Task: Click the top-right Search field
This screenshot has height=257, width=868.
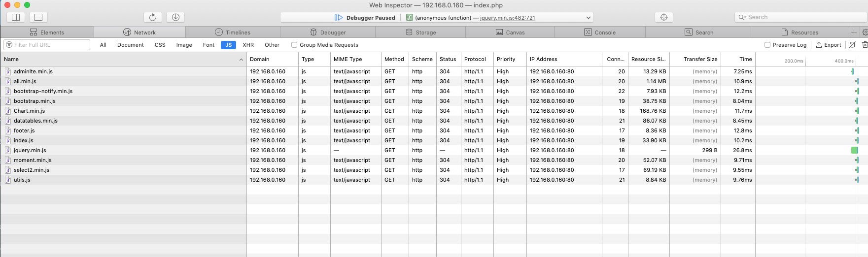Action: tap(800, 17)
